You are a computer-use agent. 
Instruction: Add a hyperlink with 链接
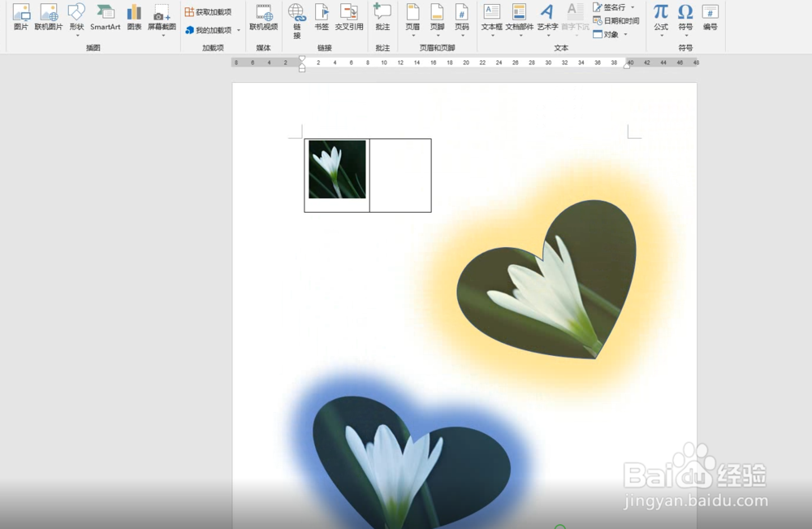296,21
